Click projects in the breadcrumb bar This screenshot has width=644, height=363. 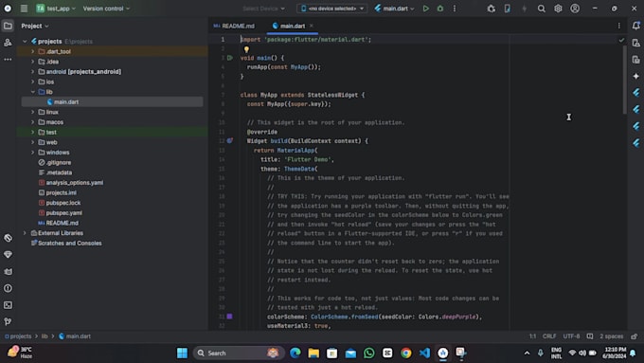[x=18, y=336]
